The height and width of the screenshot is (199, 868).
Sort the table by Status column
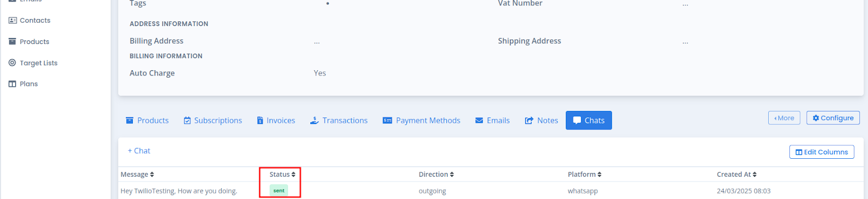(283, 175)
